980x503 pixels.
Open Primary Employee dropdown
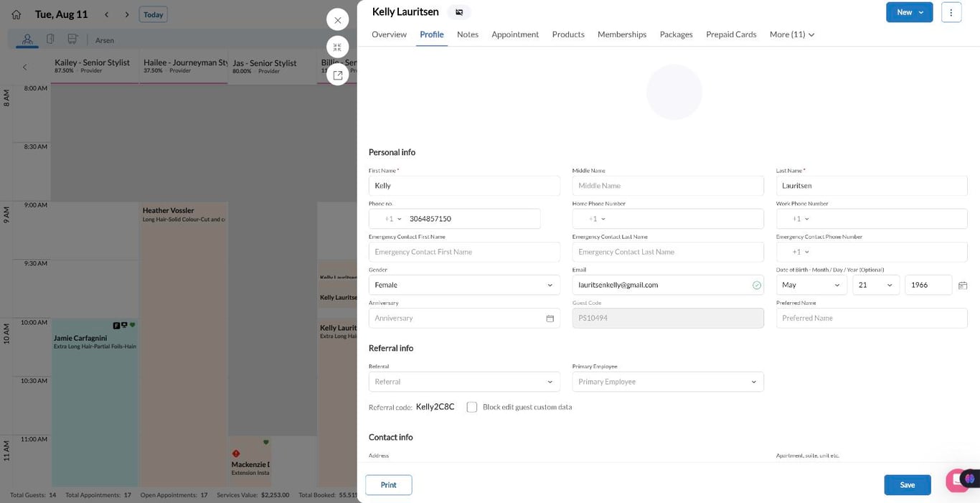668,382
